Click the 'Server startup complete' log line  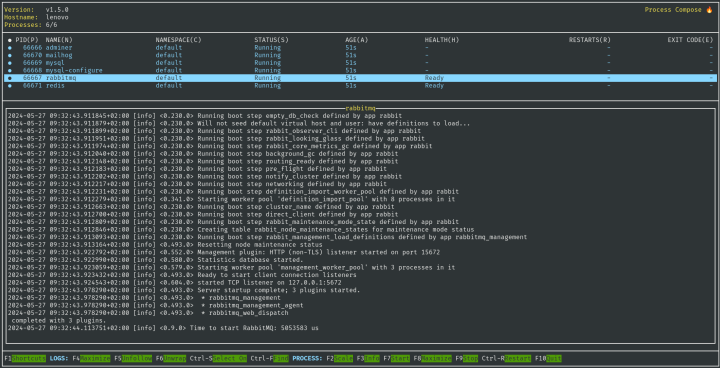tap(184, 290)
